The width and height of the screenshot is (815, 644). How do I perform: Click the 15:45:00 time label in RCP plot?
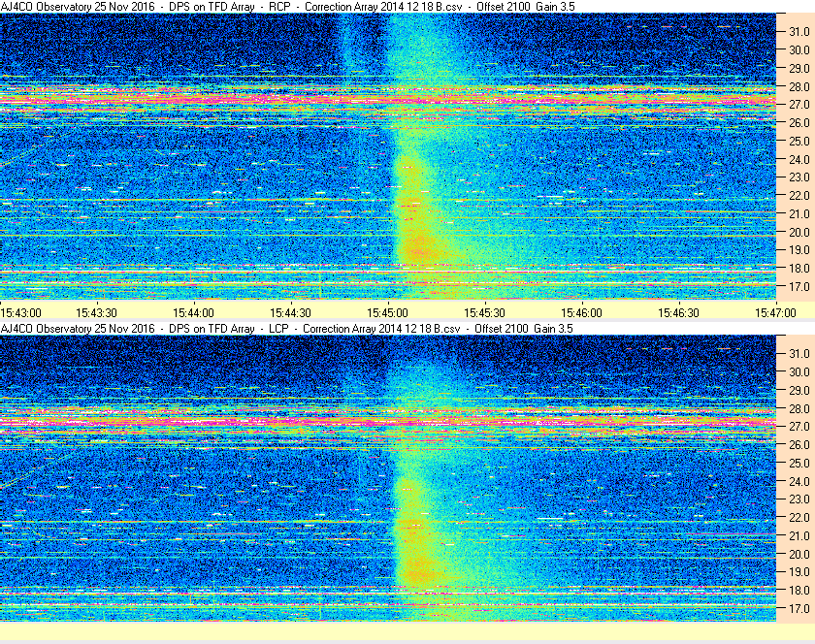[x=387, y=313]
